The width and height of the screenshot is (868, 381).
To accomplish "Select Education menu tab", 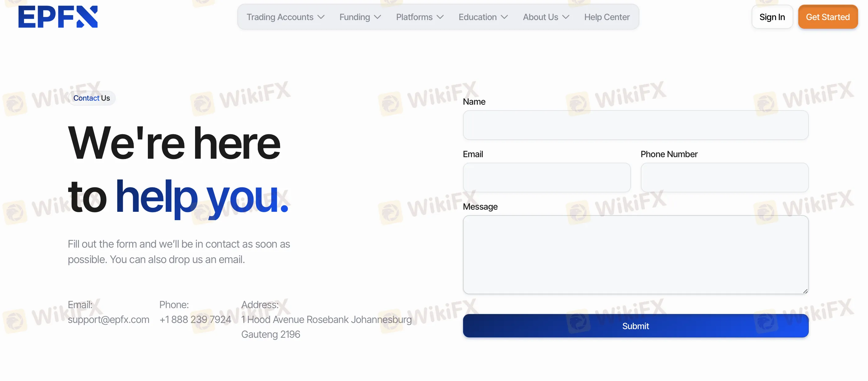I will click(483, 17).
